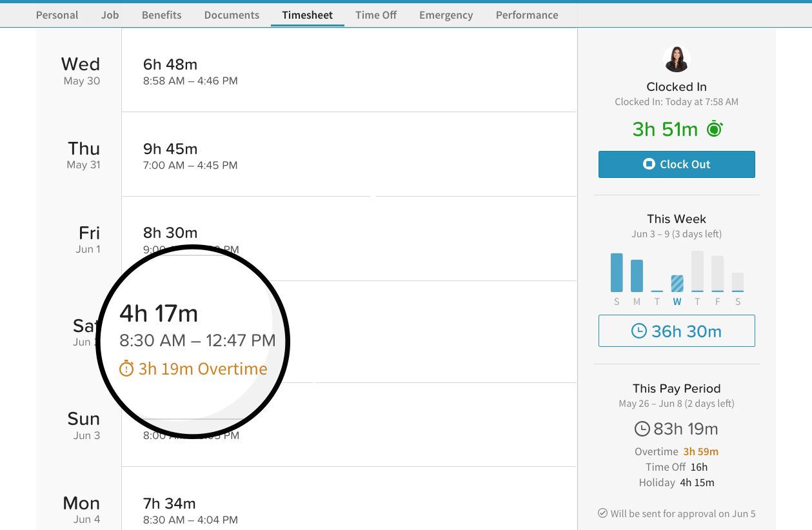Click the orange overtime stopwatch icon
812x530 pixels.
(126, 369)
